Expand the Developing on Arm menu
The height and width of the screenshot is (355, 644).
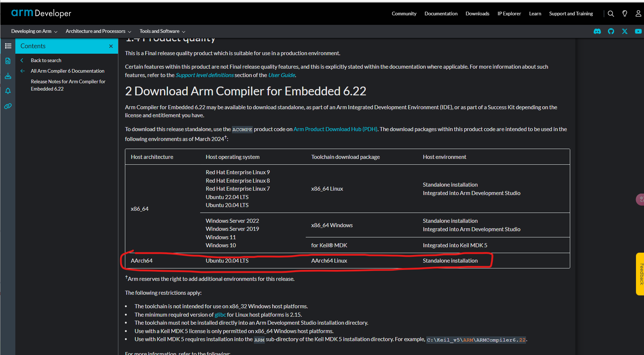coord(34,31)
